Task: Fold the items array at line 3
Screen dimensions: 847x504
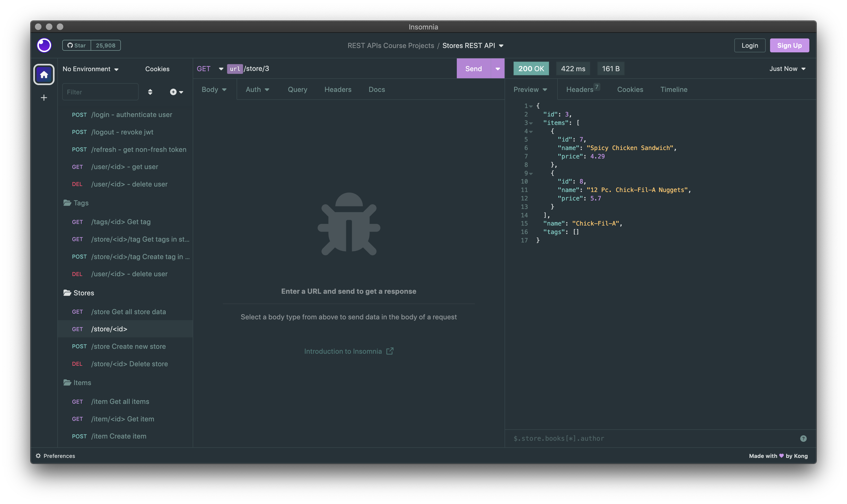Action: 531,123
